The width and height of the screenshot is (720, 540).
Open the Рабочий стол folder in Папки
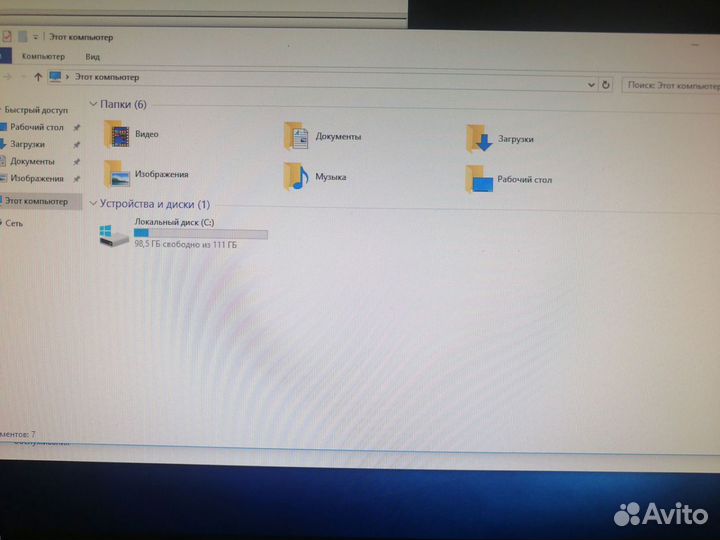click(x=481, y=180)
